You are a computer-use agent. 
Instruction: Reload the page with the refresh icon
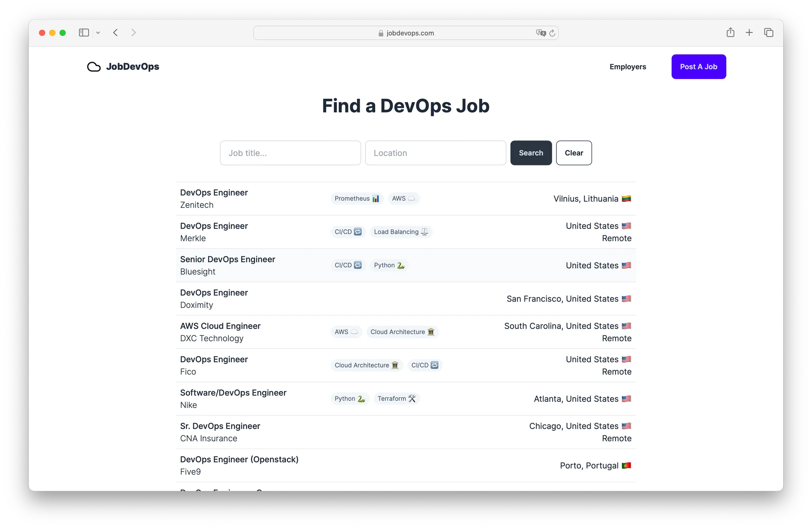553,33
